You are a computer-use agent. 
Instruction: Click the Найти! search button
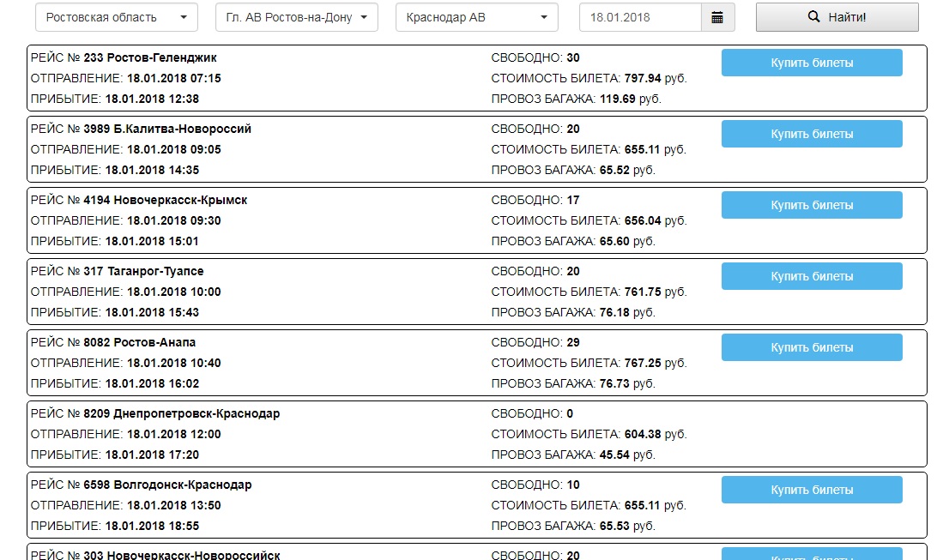[837, 17]
